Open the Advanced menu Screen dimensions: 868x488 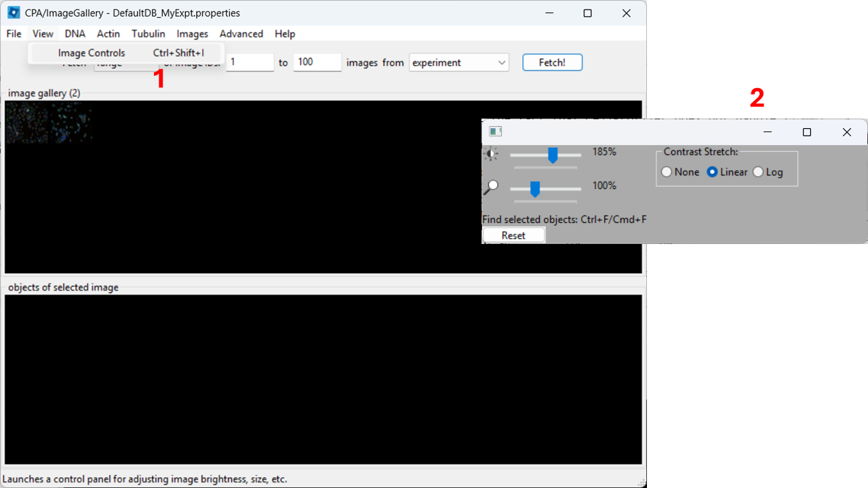pos(241,33)
